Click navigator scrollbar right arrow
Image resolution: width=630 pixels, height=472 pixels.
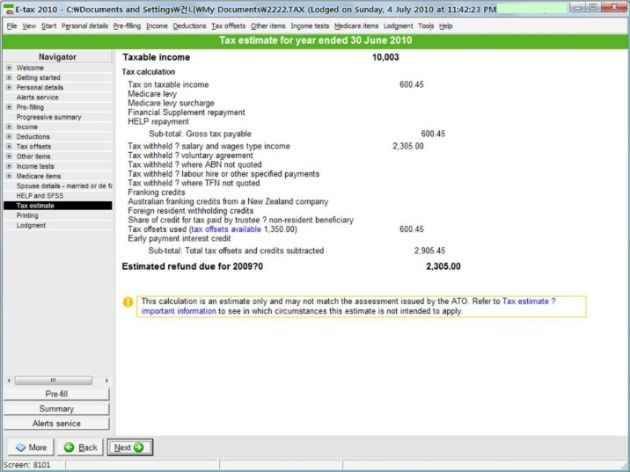point(106,380)
